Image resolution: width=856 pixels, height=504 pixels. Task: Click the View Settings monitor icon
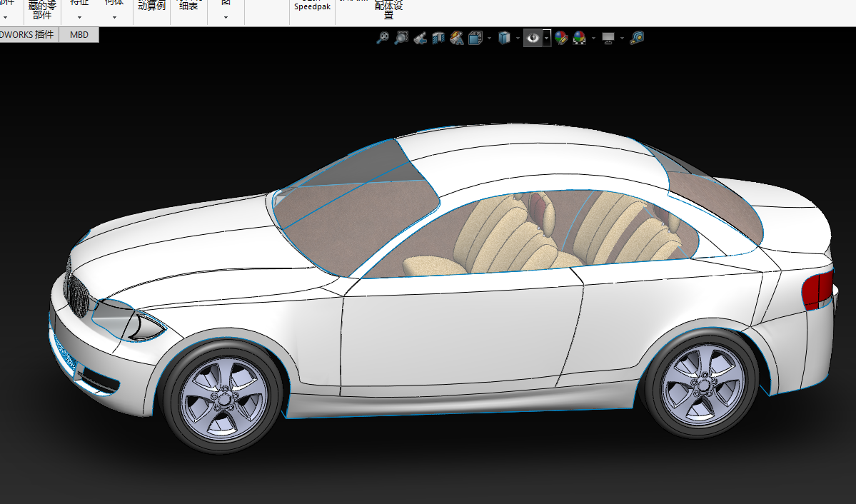[x=608, y=38]
